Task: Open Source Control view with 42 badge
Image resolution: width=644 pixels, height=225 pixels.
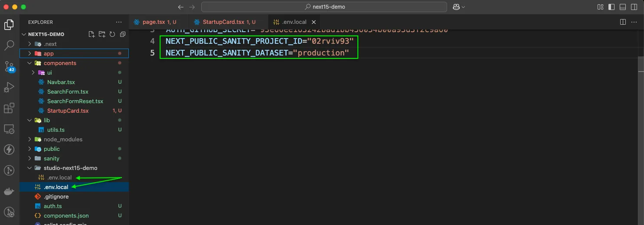Action: [9, 66]
